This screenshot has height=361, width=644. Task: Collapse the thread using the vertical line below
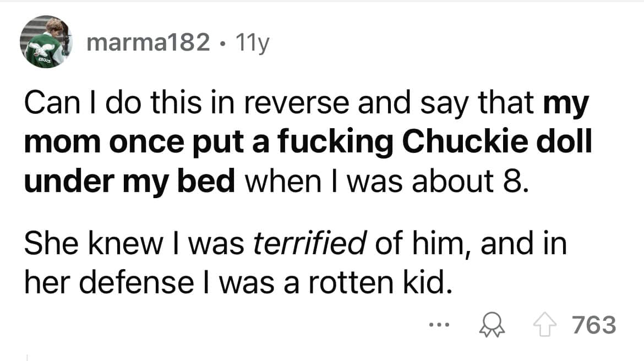[27, 357]
